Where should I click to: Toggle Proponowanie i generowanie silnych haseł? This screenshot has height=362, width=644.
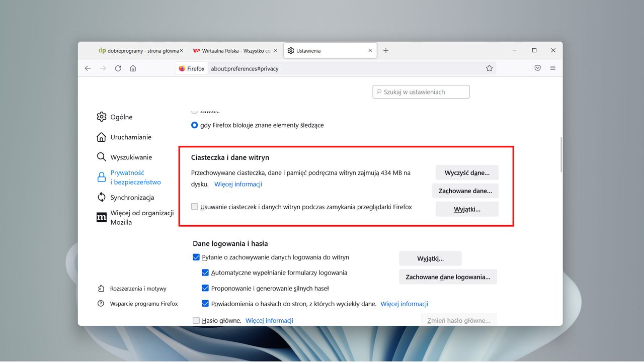coord(205,289)
